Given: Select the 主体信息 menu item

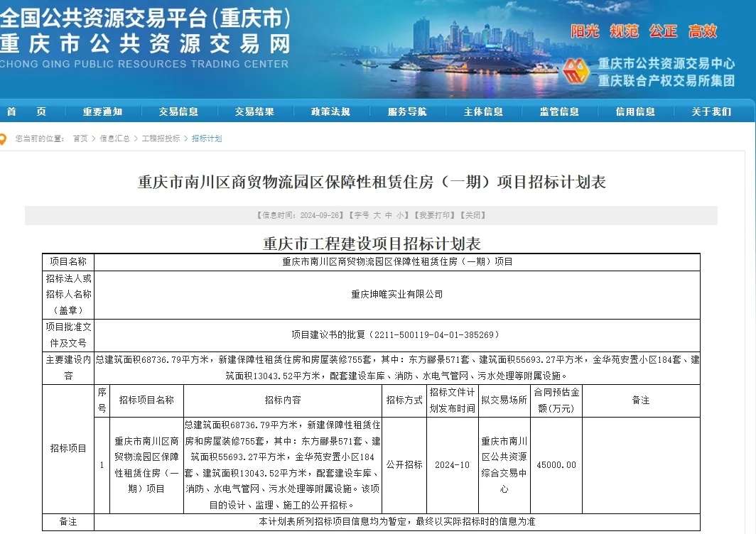Looking at the screenshot, I should click(483, 111).
